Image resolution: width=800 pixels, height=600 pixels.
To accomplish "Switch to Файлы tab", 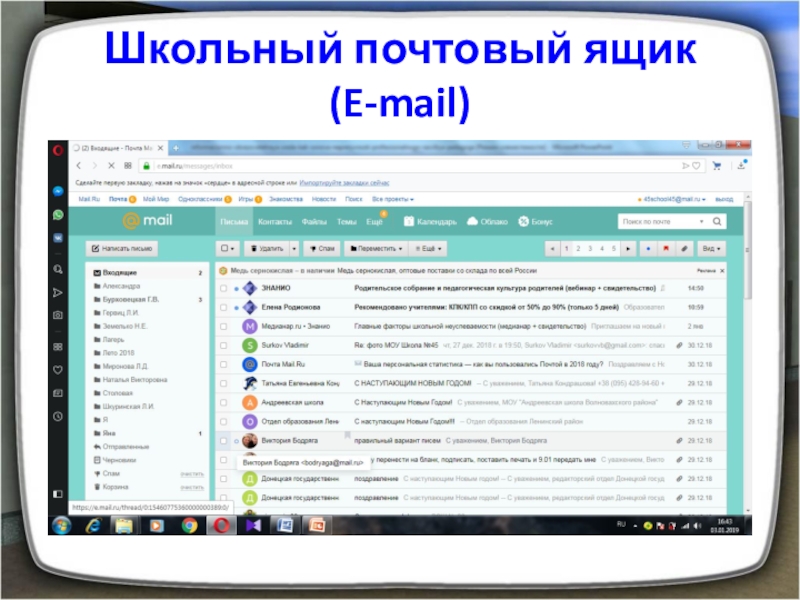I will (314, 221).
